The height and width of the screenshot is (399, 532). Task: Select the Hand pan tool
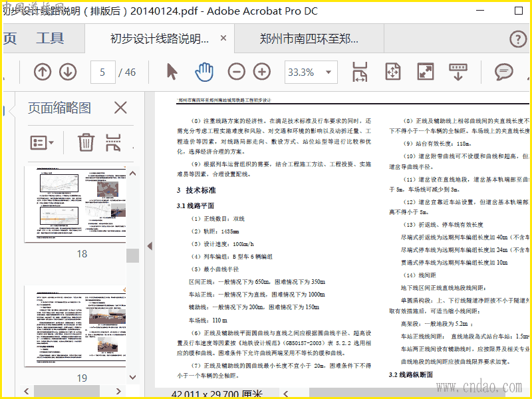coord(204,72)
